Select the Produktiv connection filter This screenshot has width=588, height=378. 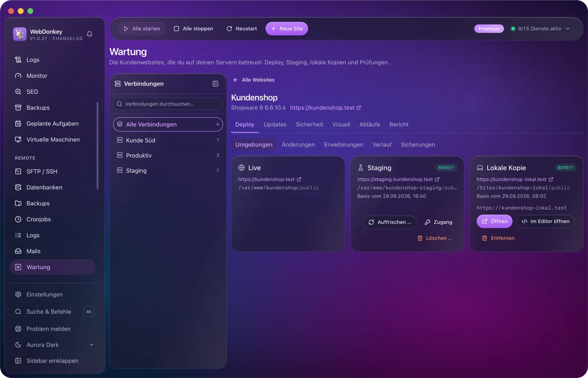[x=168, y=155]
